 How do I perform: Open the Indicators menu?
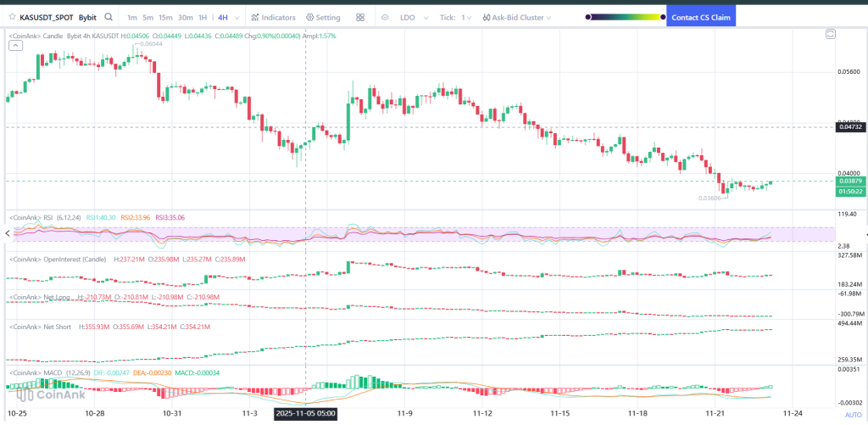click(274, 17)
